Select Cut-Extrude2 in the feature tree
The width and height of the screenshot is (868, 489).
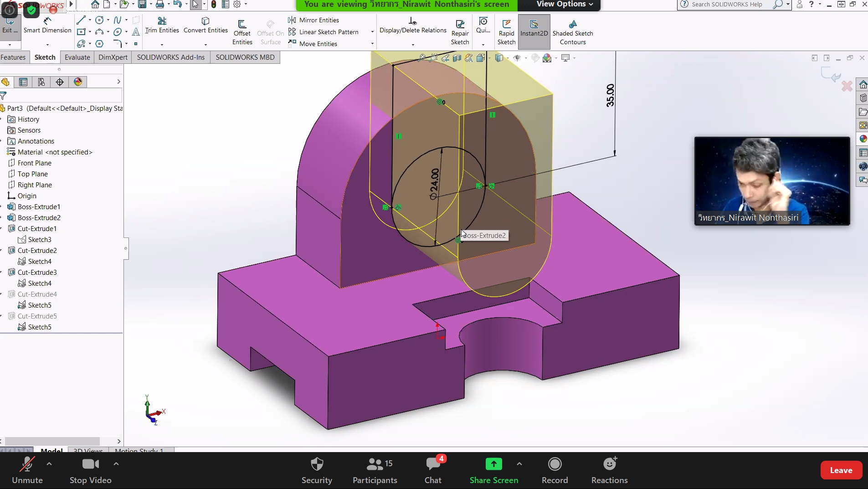point(37,251)
